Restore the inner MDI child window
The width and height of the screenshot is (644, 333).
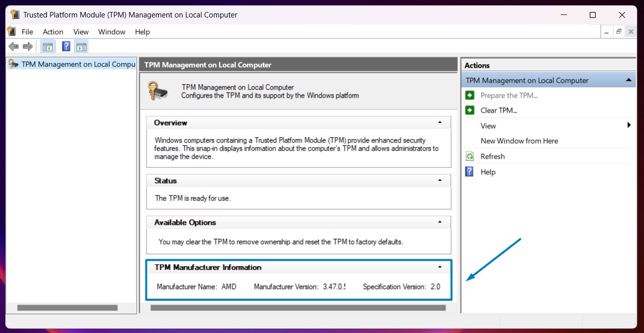tap(619, 32)
